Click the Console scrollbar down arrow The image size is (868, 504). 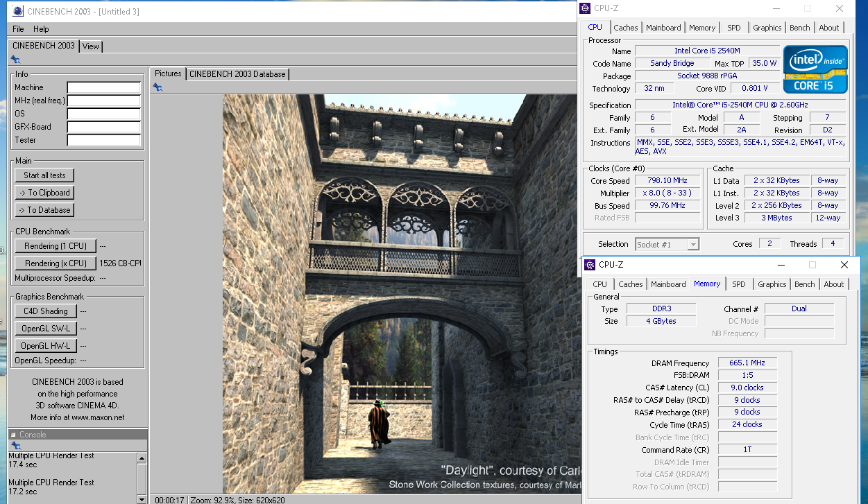point(142,499)
